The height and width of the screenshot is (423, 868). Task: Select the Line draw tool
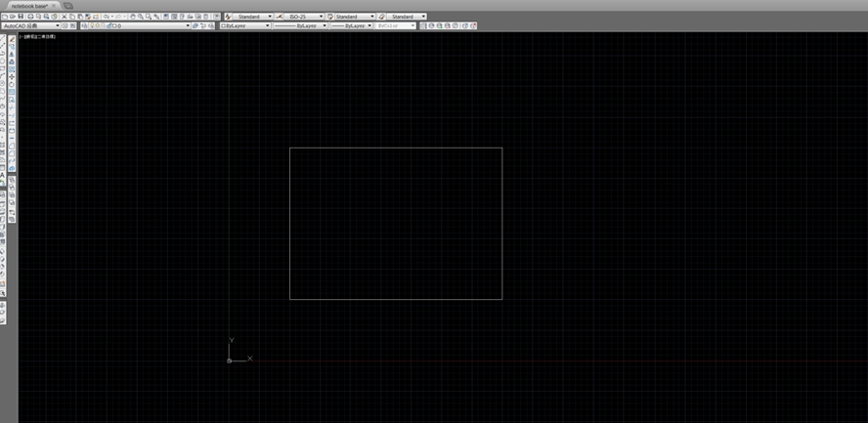click(x=2, y=39)
